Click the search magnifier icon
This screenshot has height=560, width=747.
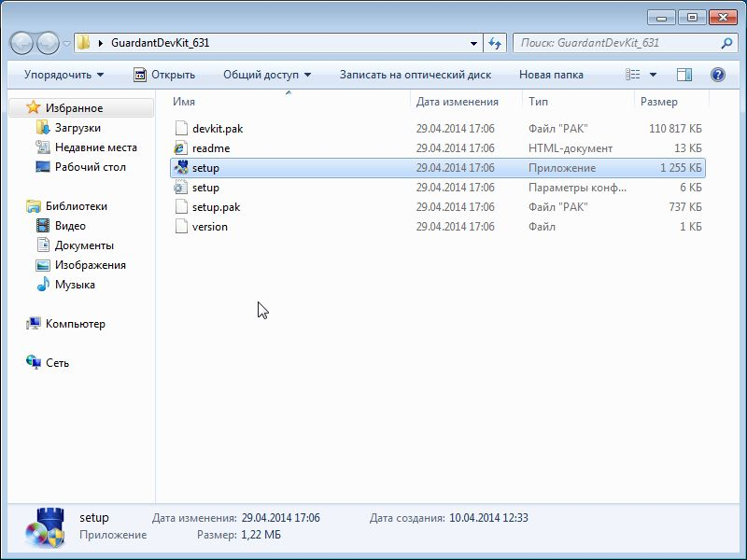[726, 43]
